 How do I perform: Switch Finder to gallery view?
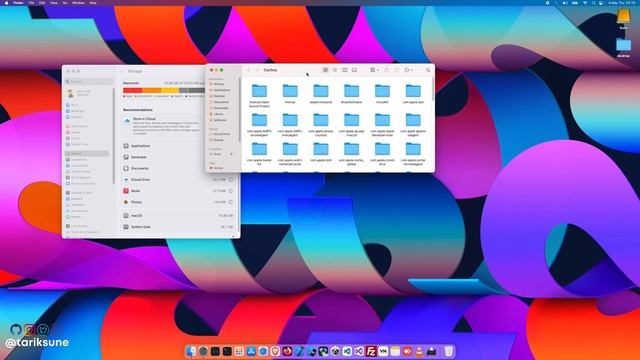354,70
